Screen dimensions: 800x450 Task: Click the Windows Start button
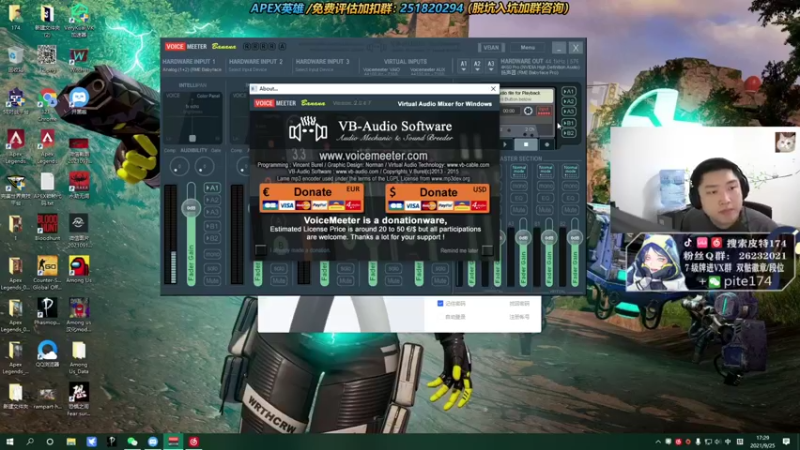pyautogui.click(x=9, y=441)
